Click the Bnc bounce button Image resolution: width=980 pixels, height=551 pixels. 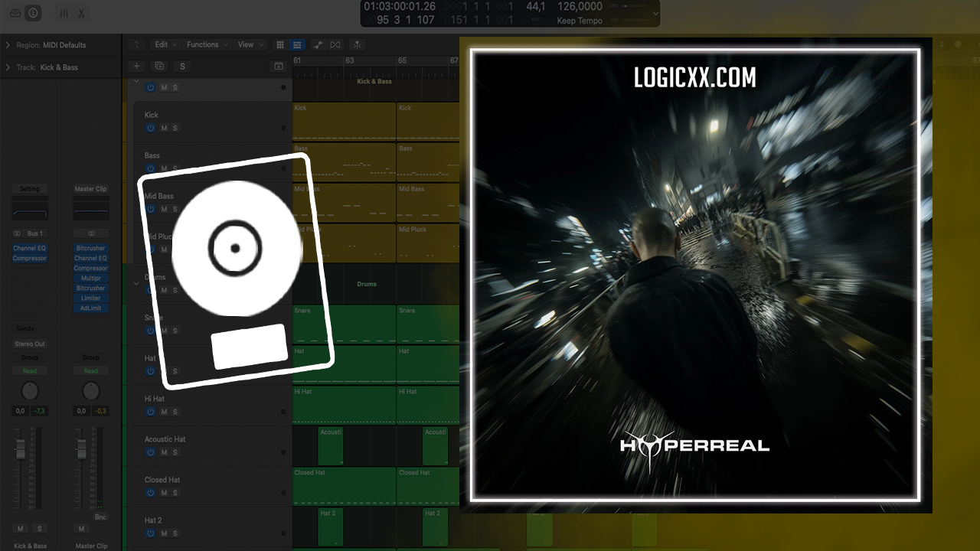pos(100,517)
